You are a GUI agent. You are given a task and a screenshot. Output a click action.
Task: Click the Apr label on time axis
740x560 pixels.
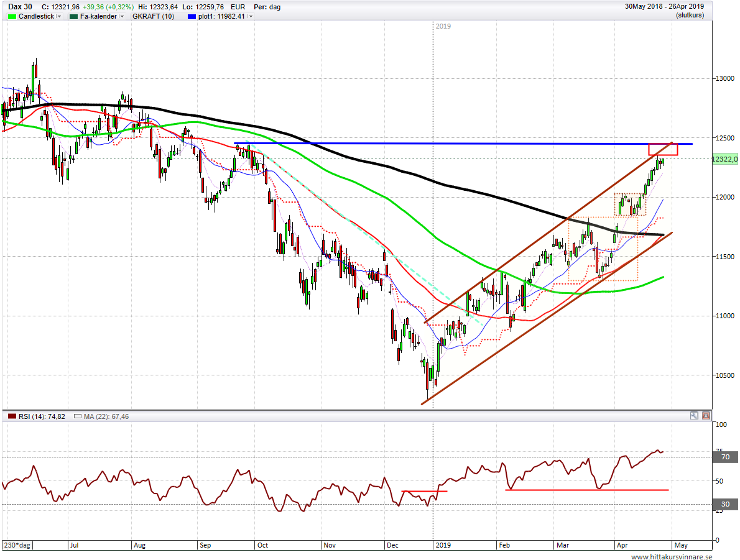point(622,545)
